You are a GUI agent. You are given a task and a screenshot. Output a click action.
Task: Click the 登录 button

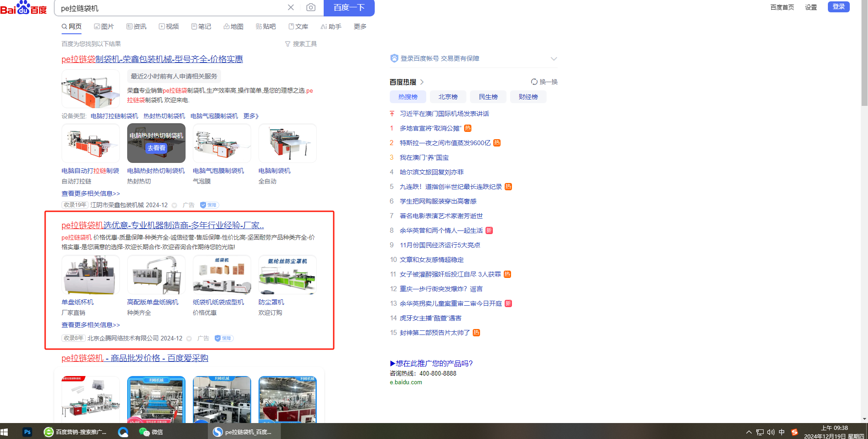tap(839, 7)
